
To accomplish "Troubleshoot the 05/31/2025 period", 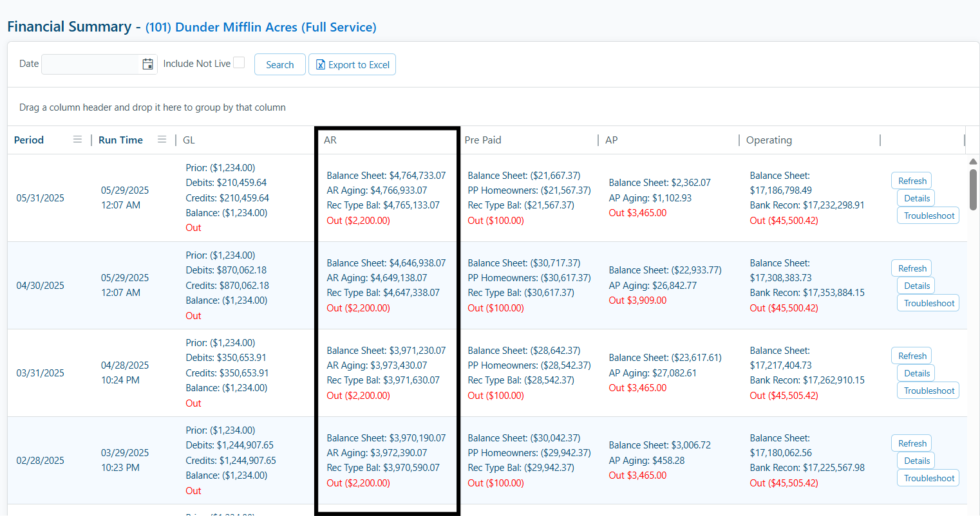I will (x=928, y=216).
